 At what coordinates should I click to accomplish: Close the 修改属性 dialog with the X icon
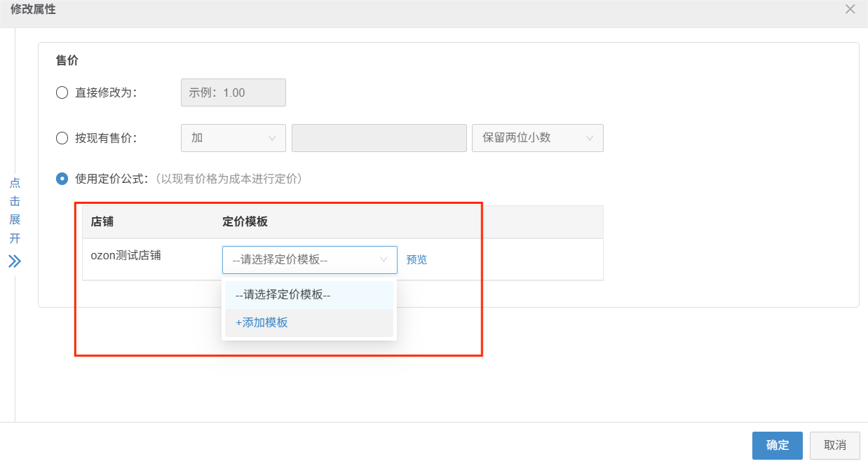point(850,9)
